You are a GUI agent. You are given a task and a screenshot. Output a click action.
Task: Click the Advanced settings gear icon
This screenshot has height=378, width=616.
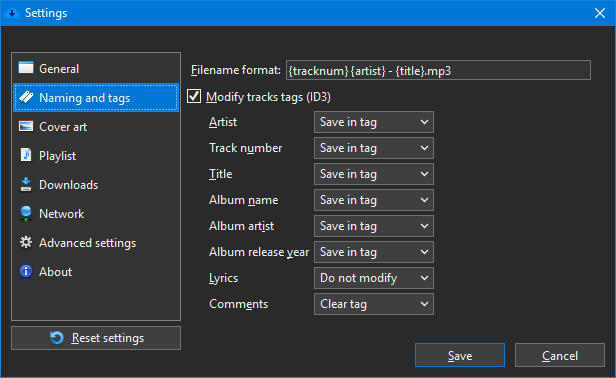click(x=26, y=242)
